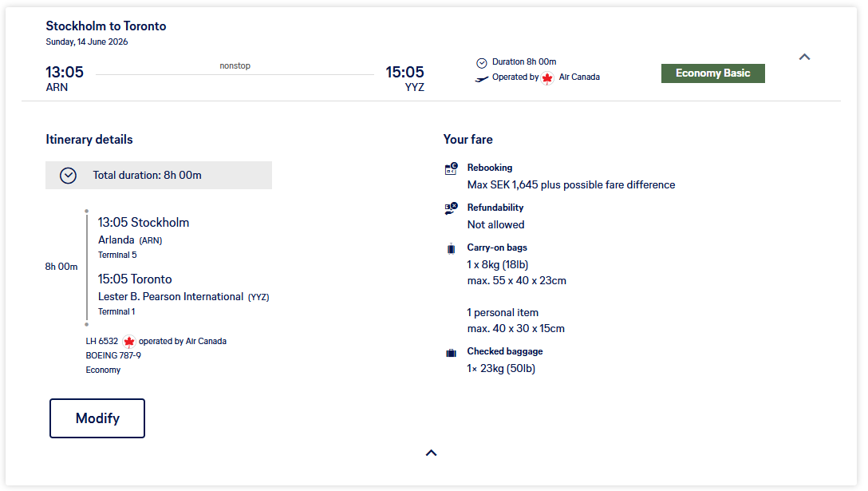Click the checked baggage icon
The image size is (868, 491).
click(x=451, y=352)
